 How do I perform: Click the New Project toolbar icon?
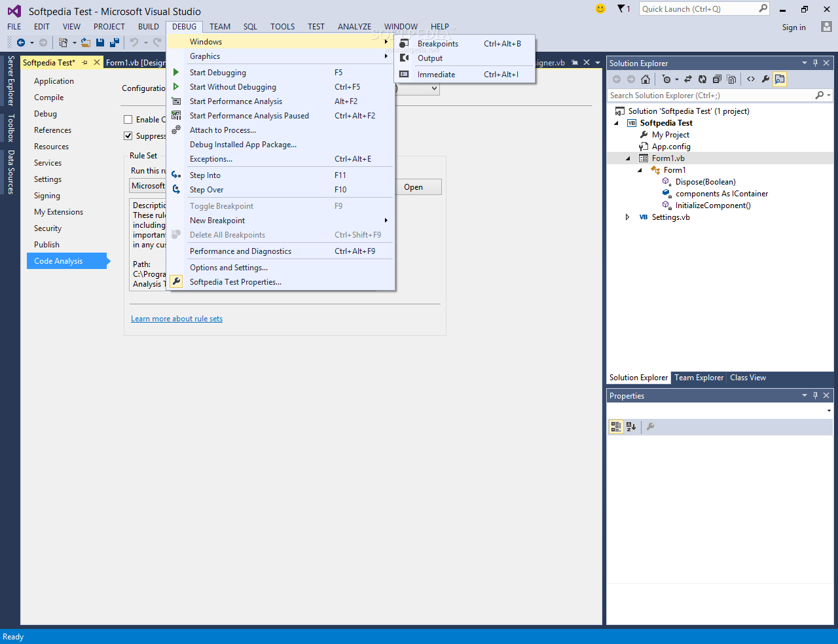click(x=63, y=43)
